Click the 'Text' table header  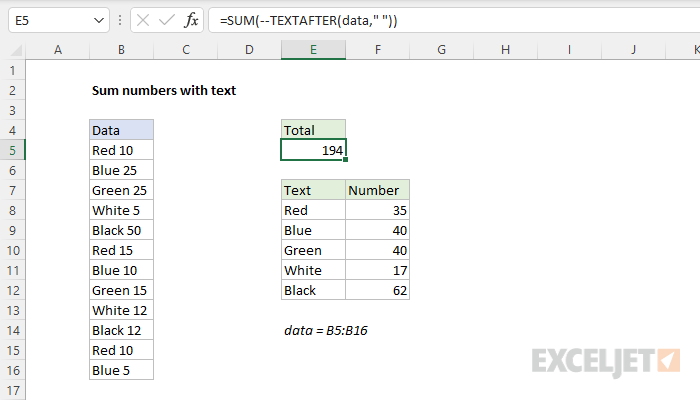[x=313, y=191]
